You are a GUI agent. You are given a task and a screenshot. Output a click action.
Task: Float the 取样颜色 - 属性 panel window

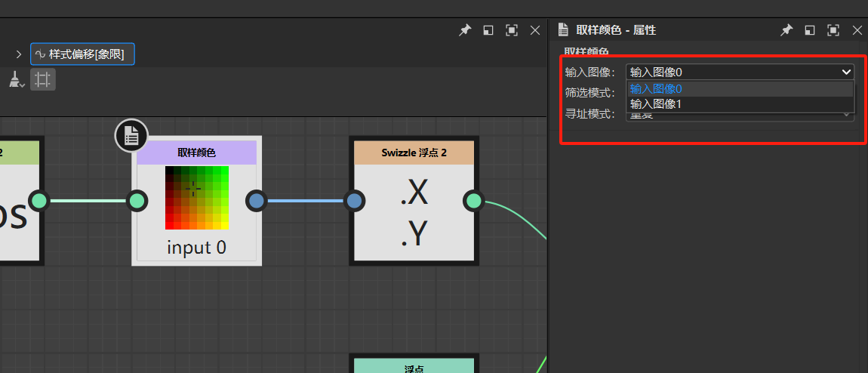pos(809,30)
